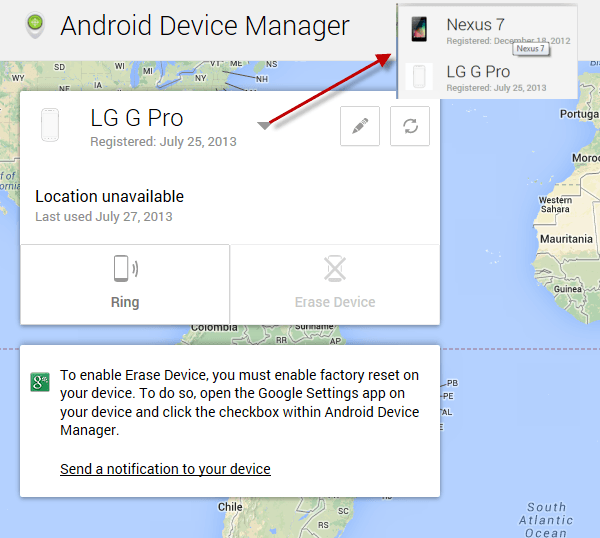Click the Mauritania label on the map
The image size is (600, 538).
566,239
